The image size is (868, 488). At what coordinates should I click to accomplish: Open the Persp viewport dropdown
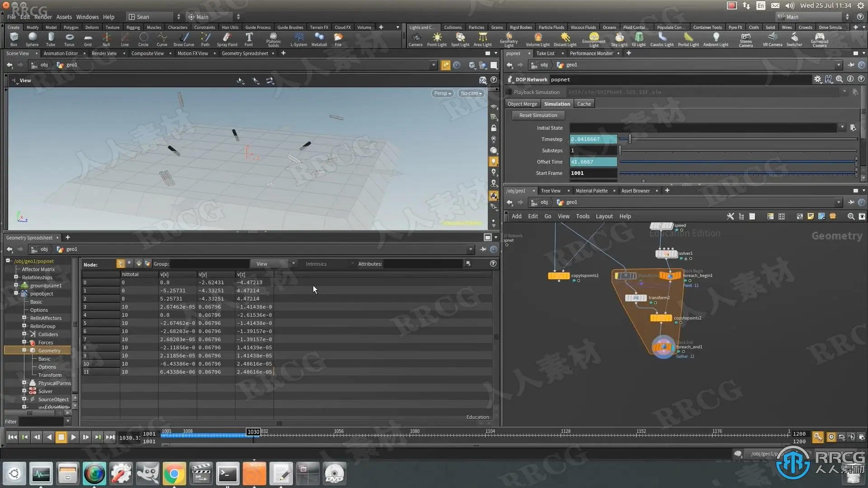(x=443, y=94)
